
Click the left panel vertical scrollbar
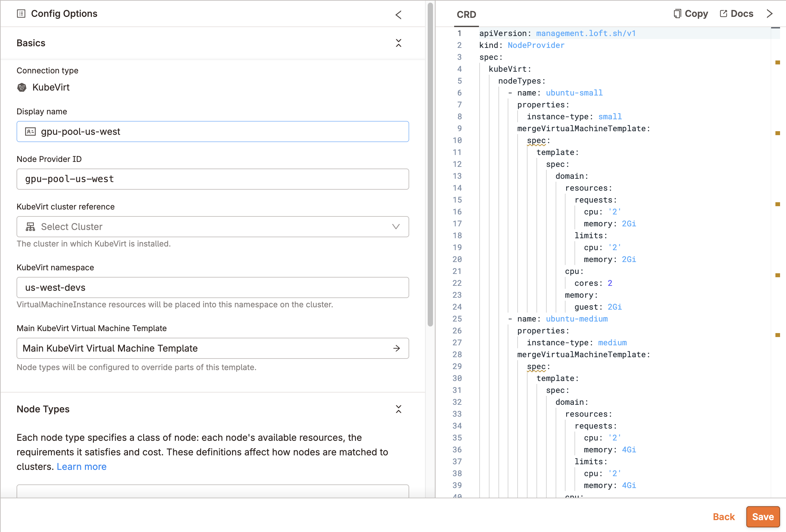[430, 165]
